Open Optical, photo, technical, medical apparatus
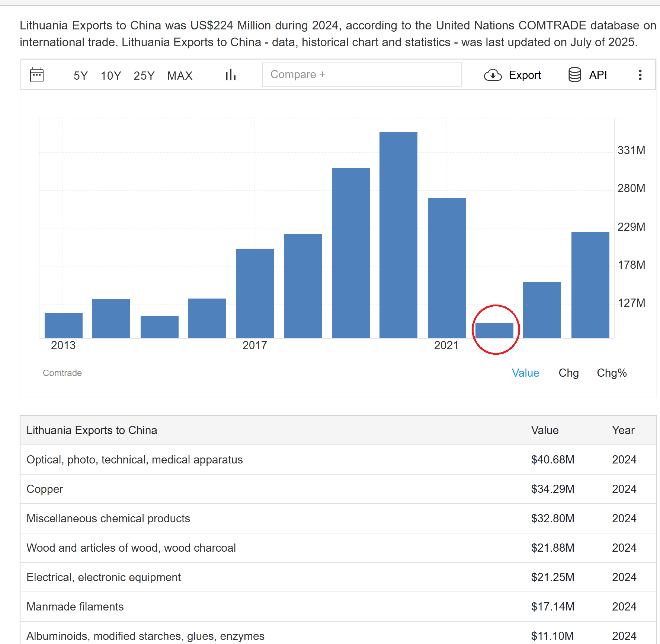Viewport: 660px width, 644px height. pyautogui.click(x=135, y=459)
